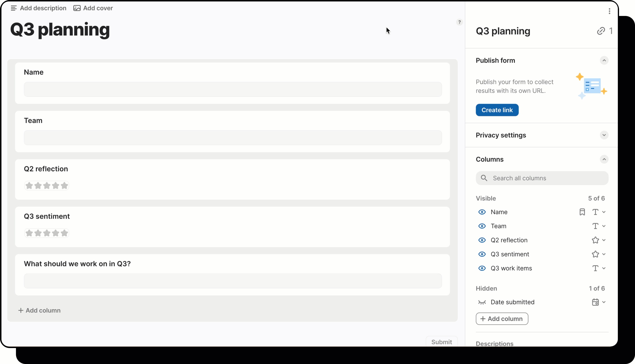635x364 pixels.
Task: Click Add column button in side panel
Action: click(502, 319)
